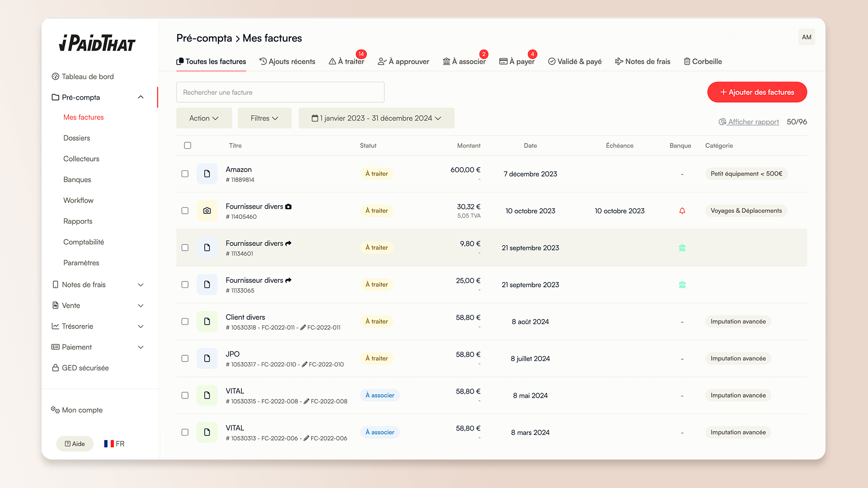Viewport: 868px width, 488px height.
Task: Switch to Ajouts récents tab
Action: tap(287, 61)
